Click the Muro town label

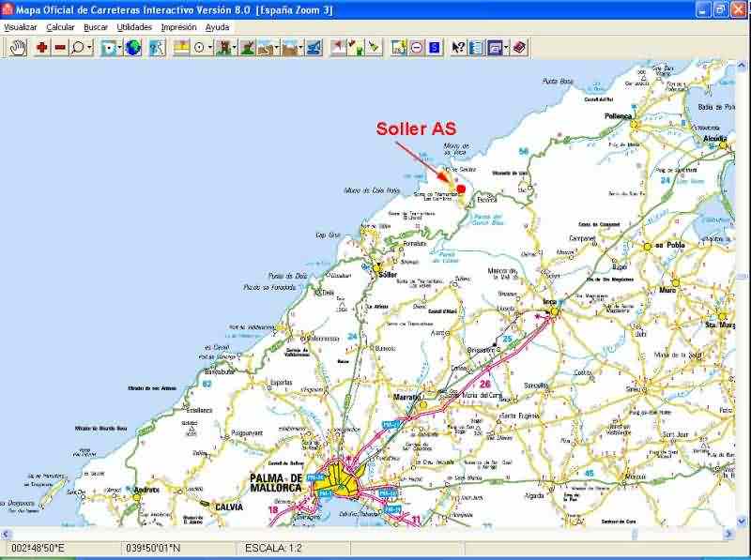tap(667, 290)
